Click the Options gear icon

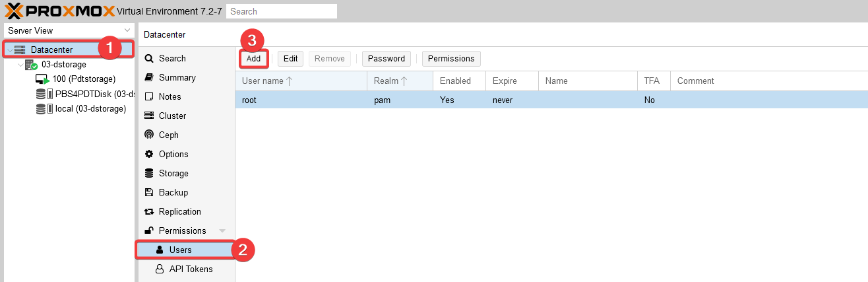click(x=149, y=155)
